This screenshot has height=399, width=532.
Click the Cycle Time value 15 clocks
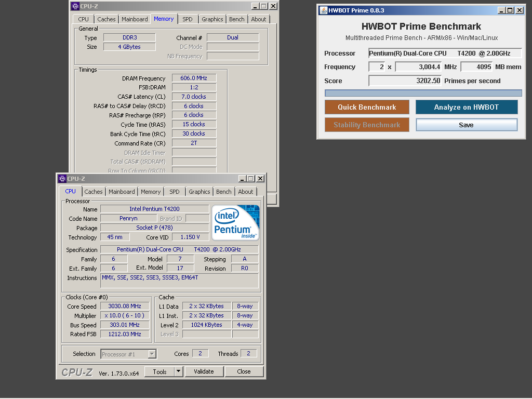click(x=194, y=124)
